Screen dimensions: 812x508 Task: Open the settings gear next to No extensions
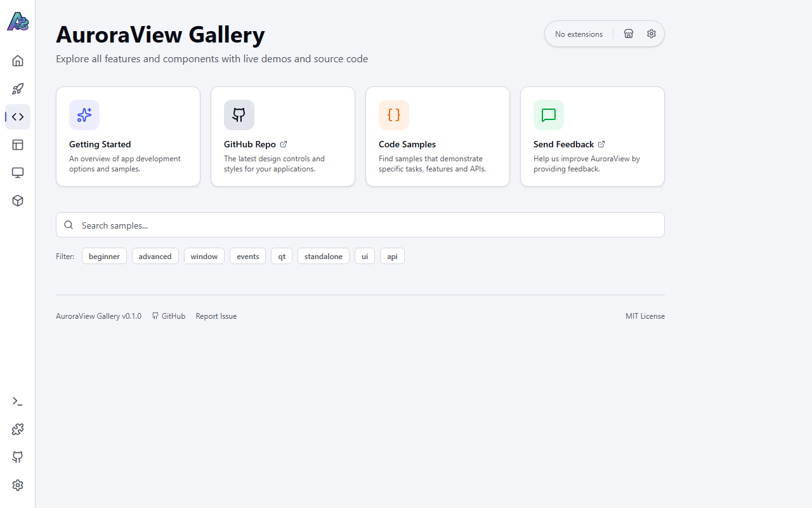coord(651,33)
